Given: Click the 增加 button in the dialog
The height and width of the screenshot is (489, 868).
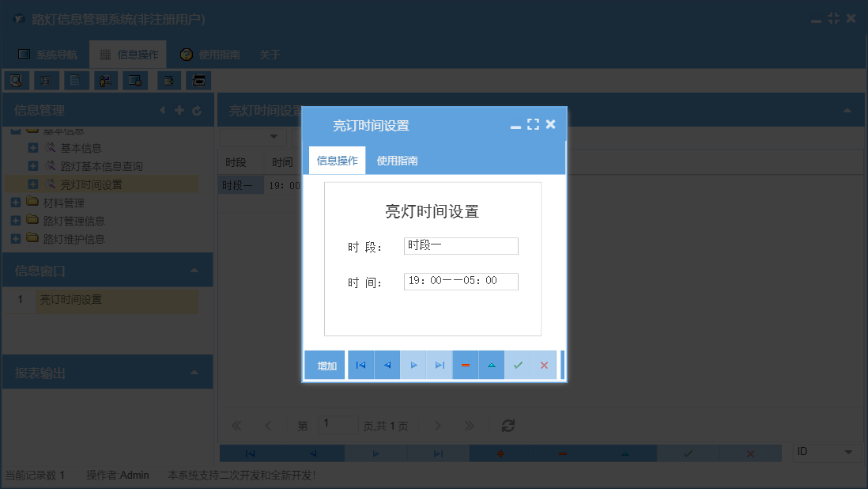Looking at the screenshot, I should point(325,365).
